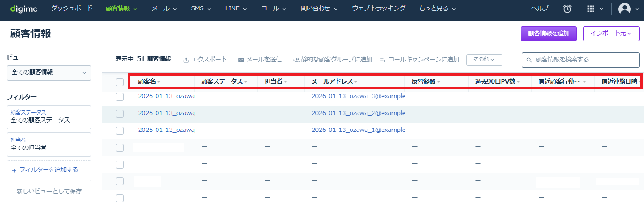
Task: Open the インポート元 dropdown button
Action: [611, 33]
